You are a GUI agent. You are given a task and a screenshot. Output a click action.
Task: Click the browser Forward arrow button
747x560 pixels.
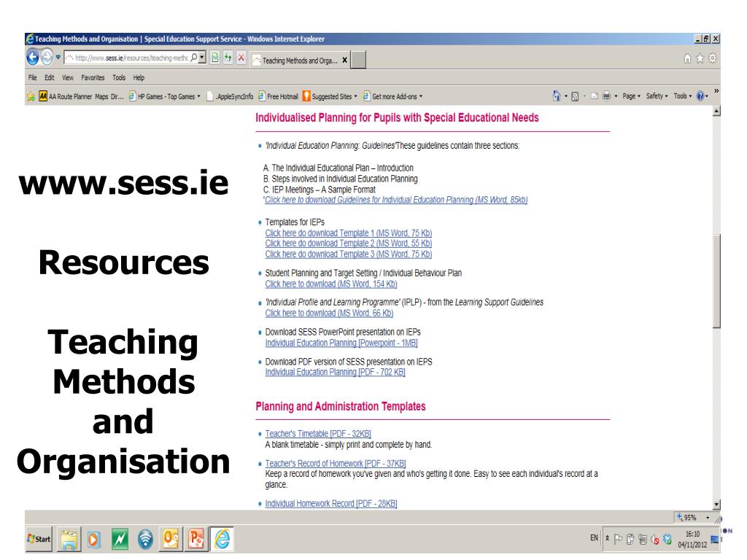click(47, 58)
